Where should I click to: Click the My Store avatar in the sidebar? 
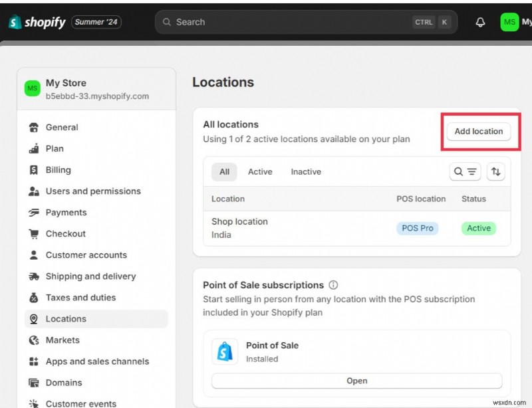click(32, 88)
